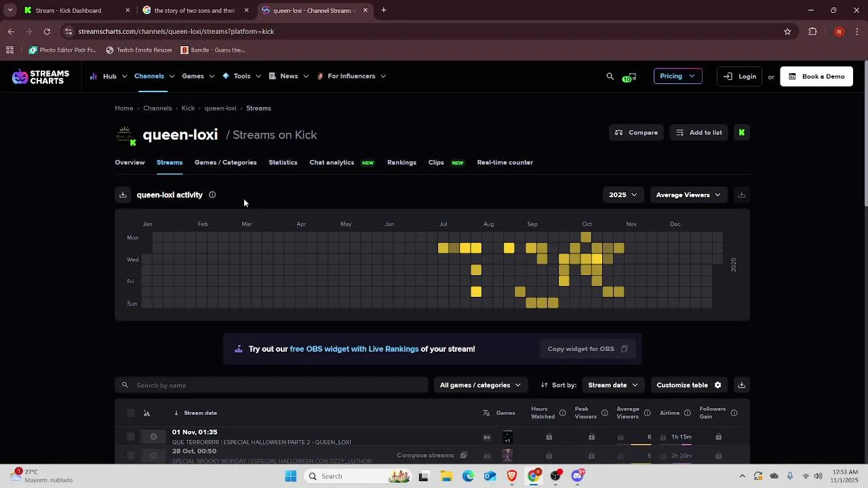The width and height of the screenshot is (868, 488).
Task: Open Microsoft Edge from taskbar
Action: coord(468,476)
